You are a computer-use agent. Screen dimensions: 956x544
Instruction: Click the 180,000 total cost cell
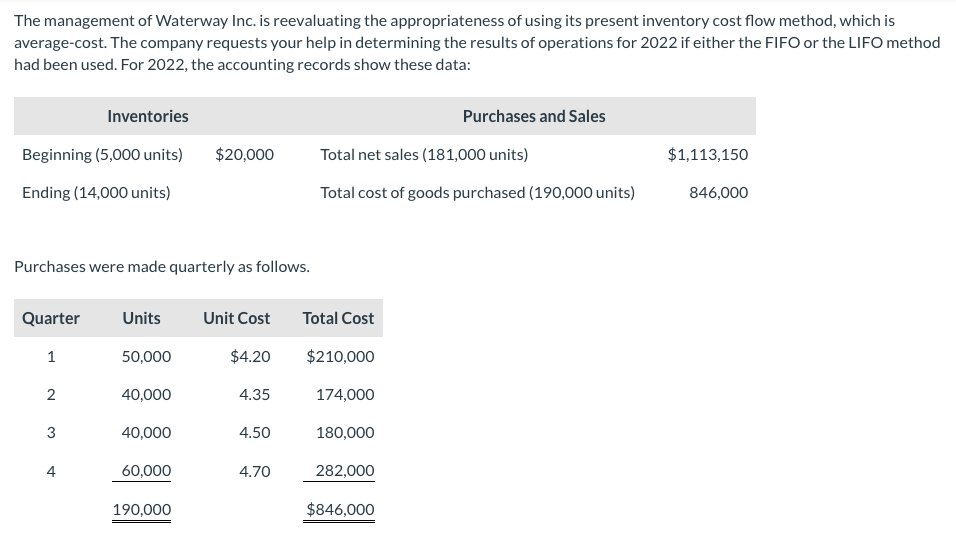tap(345, 432)
